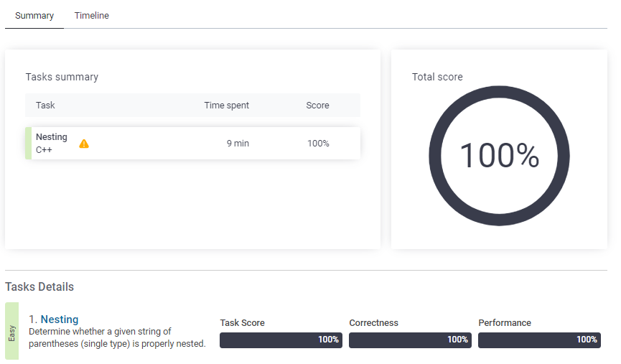Click the C++ language label

[44, 150]
